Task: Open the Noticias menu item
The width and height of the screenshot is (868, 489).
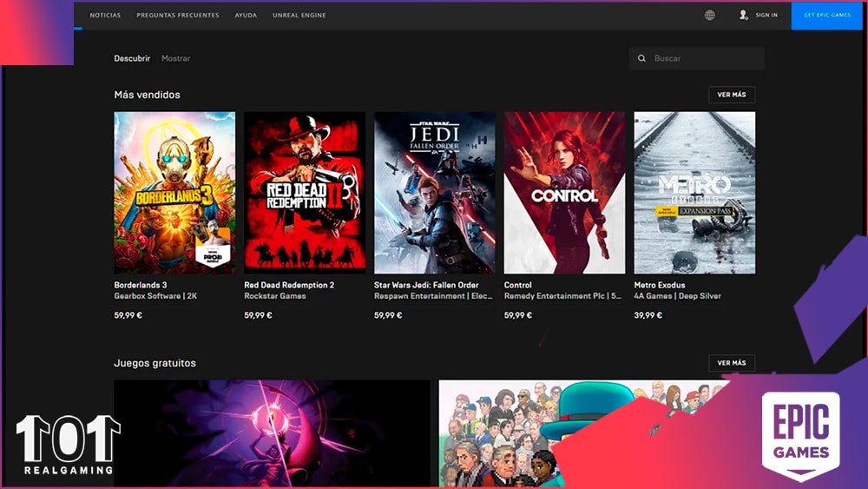Action: coord(105,15)
